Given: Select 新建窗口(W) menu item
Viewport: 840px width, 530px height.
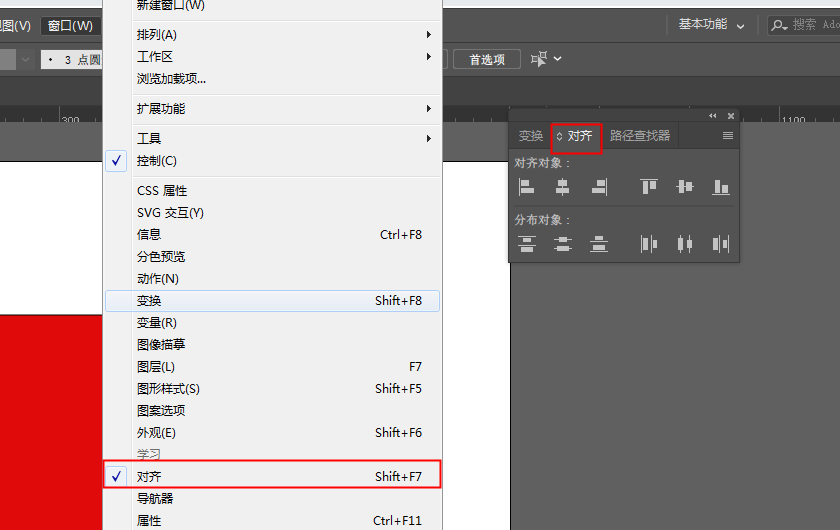Looking at the screenshot, I should (x=272, y=6).
